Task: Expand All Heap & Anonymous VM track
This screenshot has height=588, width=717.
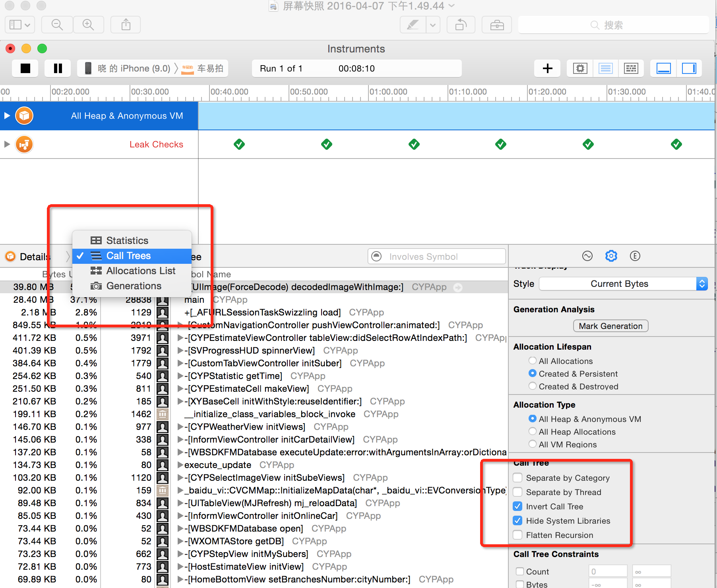Action: pos(7,116)
